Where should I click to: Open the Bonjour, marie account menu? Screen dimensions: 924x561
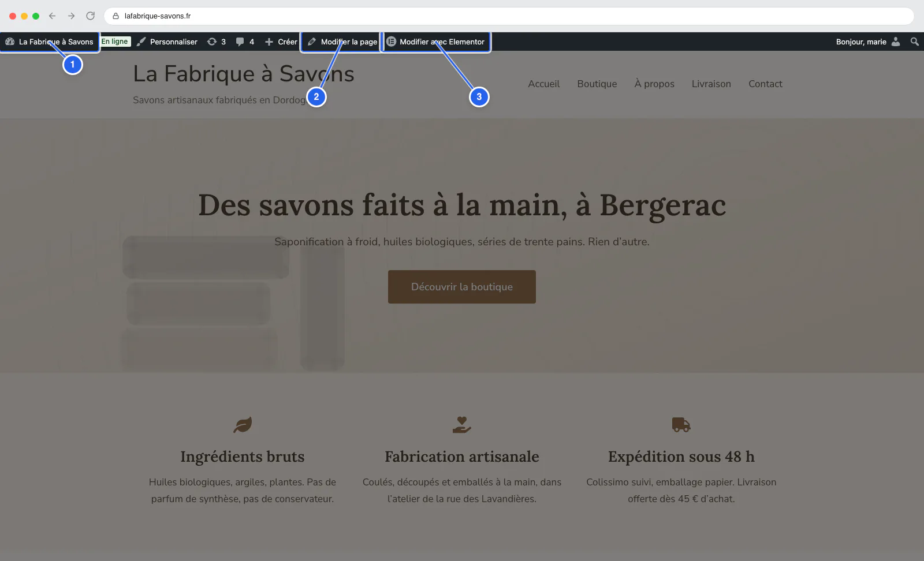868,42
